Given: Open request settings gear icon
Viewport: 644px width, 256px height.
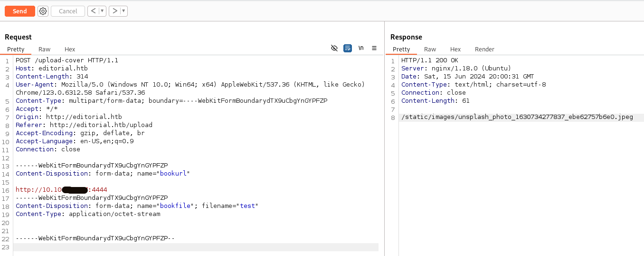Looking at the screenshot, I should click(43, 11).
